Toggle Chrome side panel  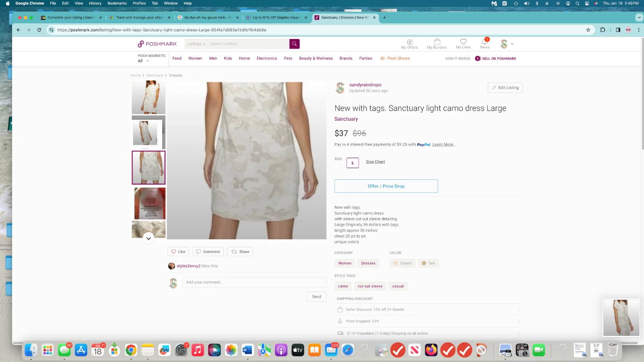coord(618,30)
